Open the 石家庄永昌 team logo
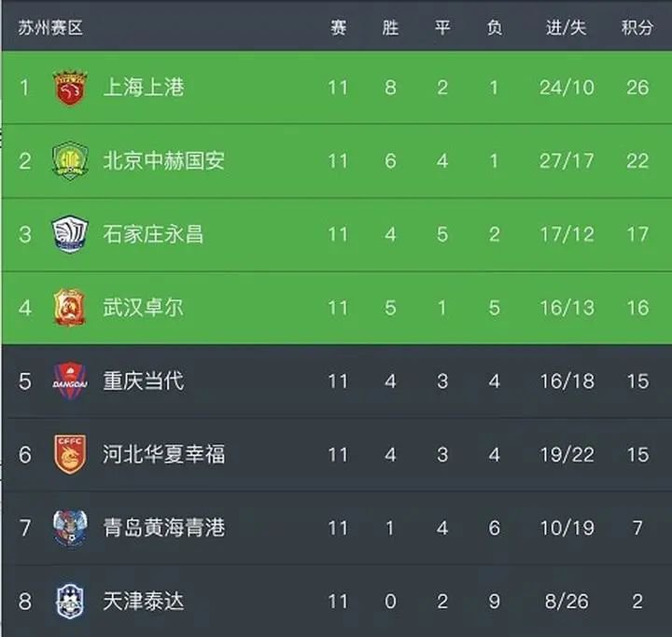Image resolution: width=672 pixels, height=637 pixels. [70, 234]
